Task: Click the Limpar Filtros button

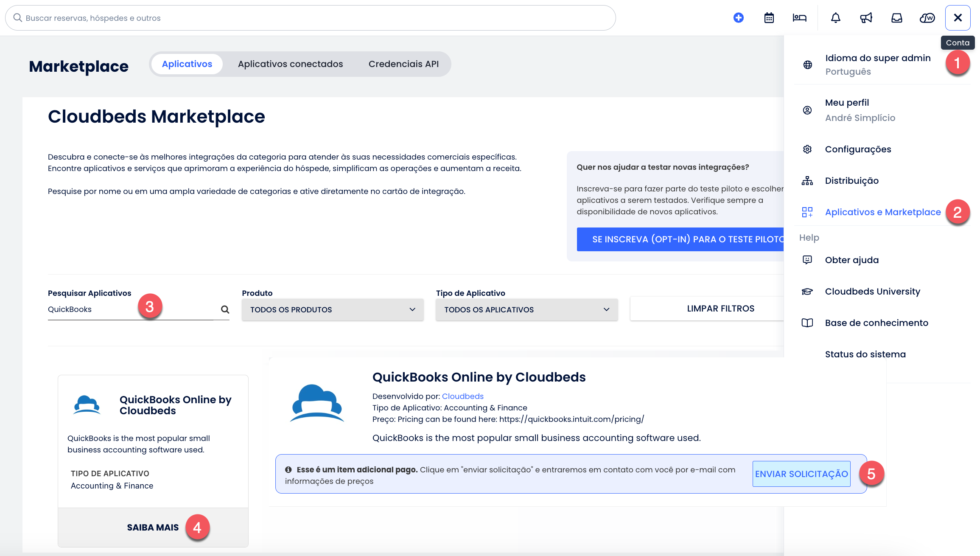Action: pyautogui.click(x=707, y=309)
